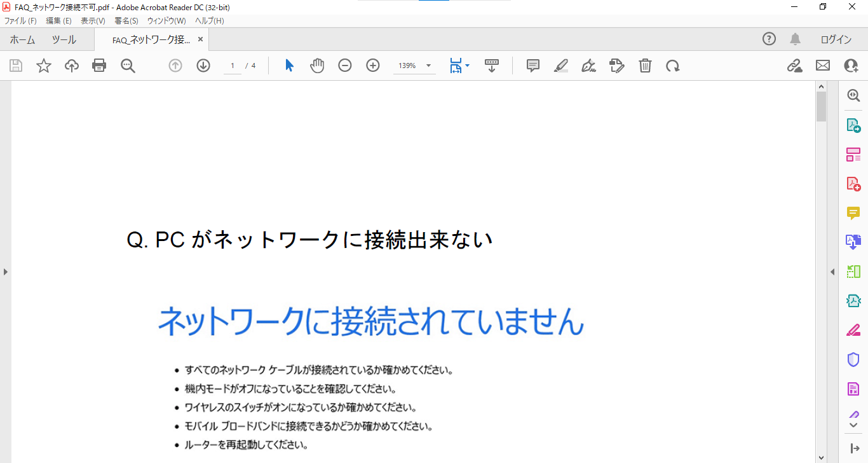Send file by email icon

823,66
